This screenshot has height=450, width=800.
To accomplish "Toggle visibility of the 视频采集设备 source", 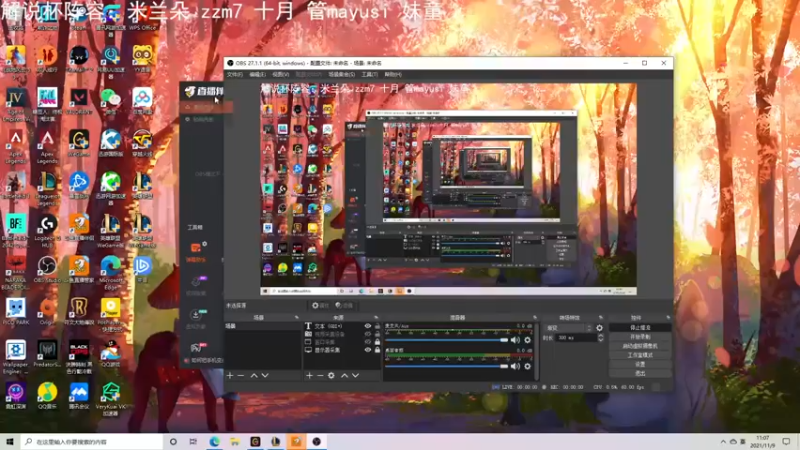I will [367, 334].
